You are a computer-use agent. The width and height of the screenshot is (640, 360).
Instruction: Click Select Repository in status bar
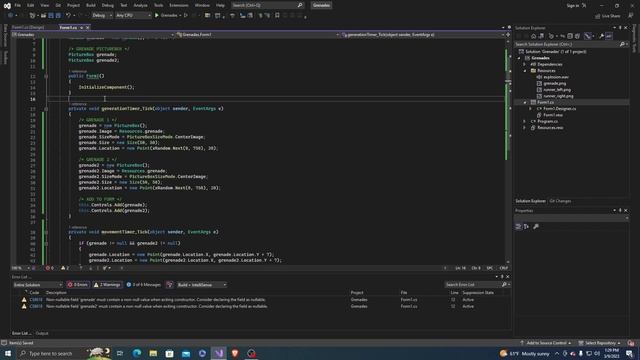click(600, 343)
